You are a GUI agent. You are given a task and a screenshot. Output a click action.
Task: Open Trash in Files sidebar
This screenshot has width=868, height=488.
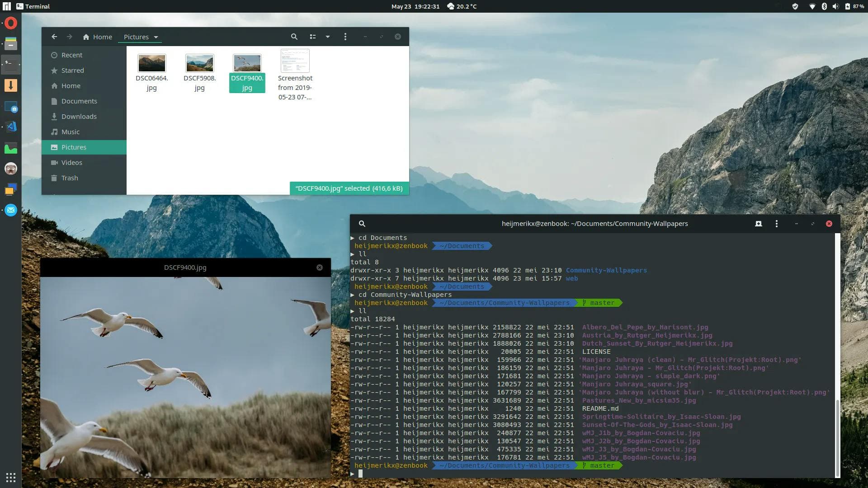(x=84, y=178)
